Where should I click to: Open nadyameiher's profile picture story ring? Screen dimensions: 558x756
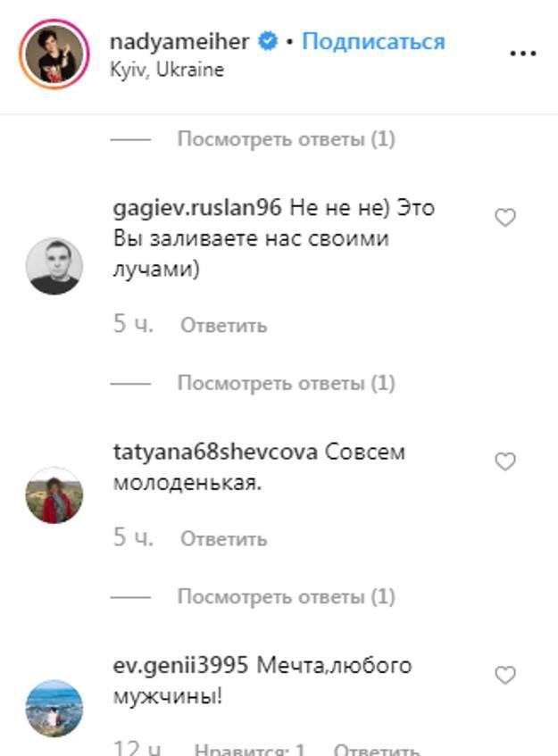[54, 54]
